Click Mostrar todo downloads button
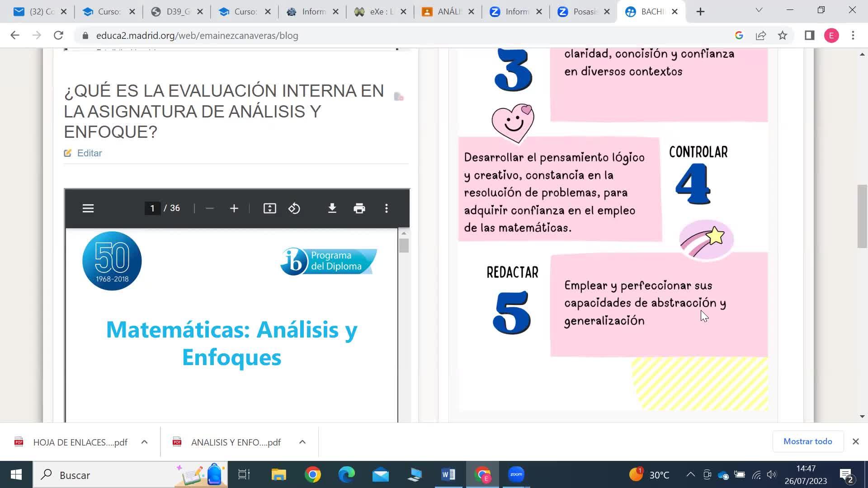868x488 pixels. [807, 441]
